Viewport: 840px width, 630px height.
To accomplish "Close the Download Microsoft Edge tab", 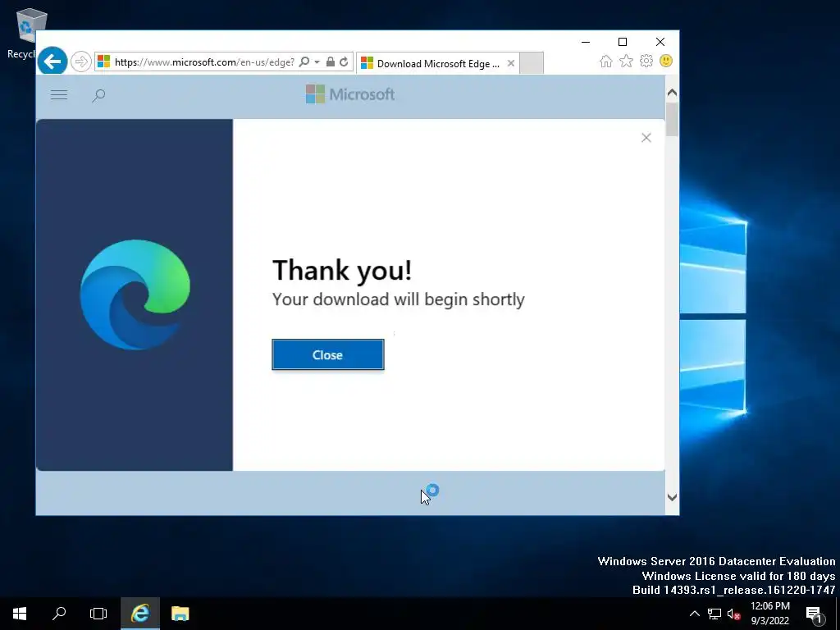I will click(x=511, y=63).
